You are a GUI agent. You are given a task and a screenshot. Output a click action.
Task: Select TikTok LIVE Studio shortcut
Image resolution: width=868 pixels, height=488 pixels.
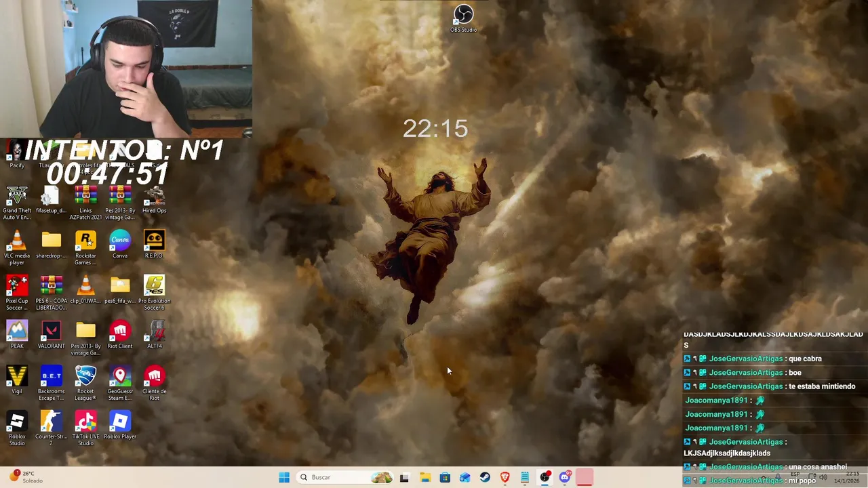(85, 429)
